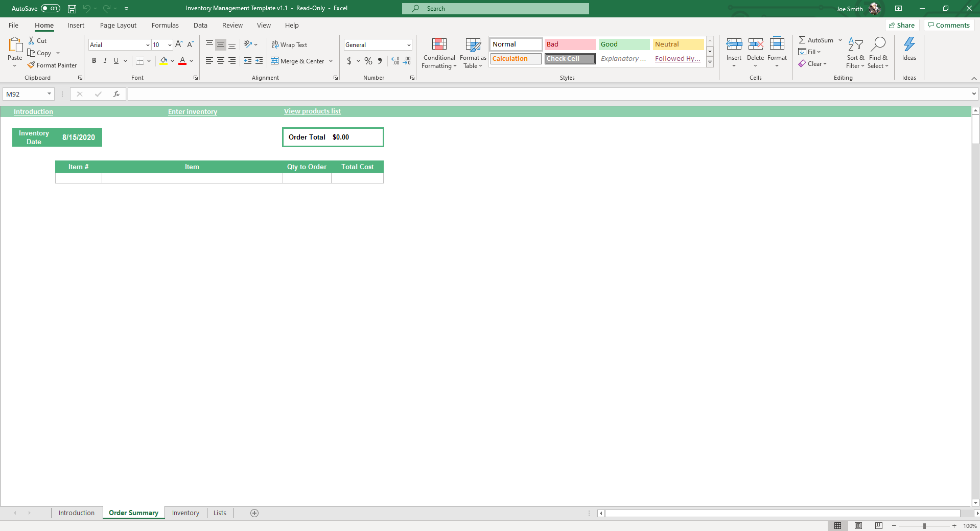This screenshot has height=531, width=980.
Task: Click the Ideas lightning icon
Action: pos(909,44)
